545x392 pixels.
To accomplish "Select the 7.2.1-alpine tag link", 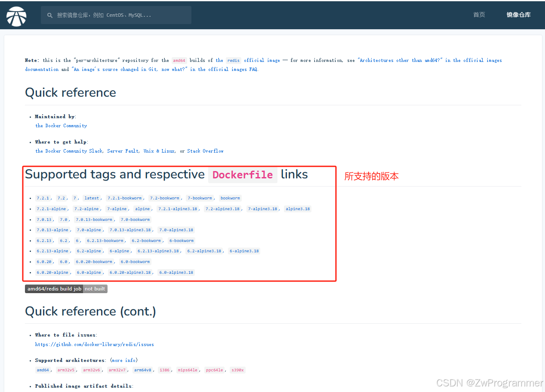I will click(51, 209).
